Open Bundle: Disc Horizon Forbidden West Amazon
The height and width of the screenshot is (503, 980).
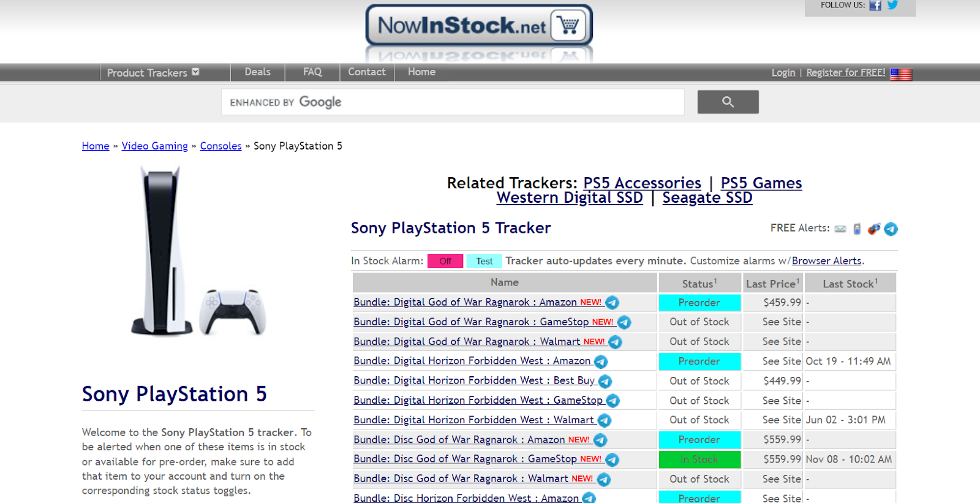tap(466, 497)
